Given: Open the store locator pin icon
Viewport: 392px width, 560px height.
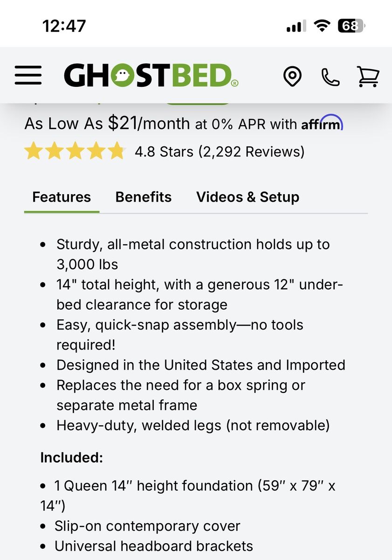Looking at the screenshot, I should tap(293, 76).
